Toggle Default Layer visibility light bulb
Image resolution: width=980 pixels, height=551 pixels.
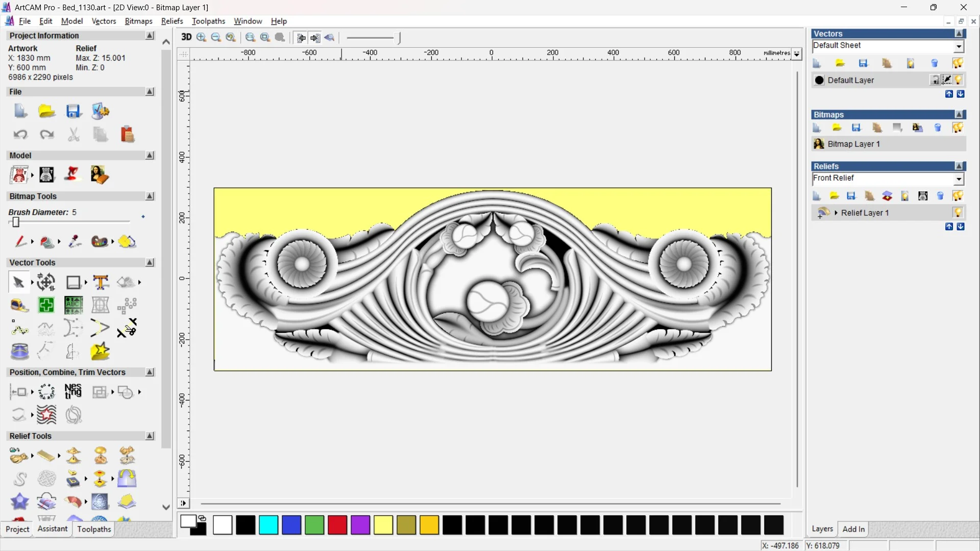[959, 80]
